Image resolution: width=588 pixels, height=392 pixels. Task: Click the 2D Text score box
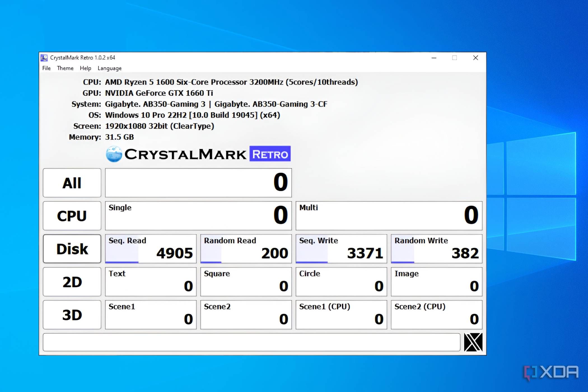coord(151,282)
